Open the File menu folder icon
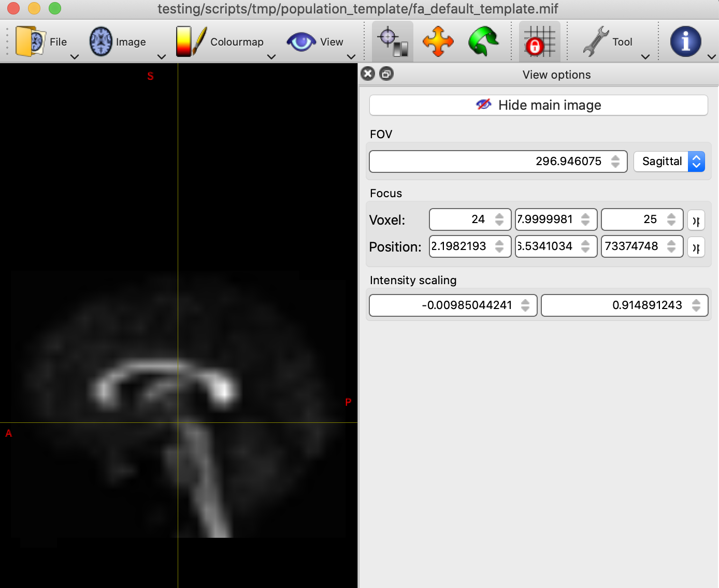Screen dimensions: 719x588 pyautogui.click(x=31, y=41)
